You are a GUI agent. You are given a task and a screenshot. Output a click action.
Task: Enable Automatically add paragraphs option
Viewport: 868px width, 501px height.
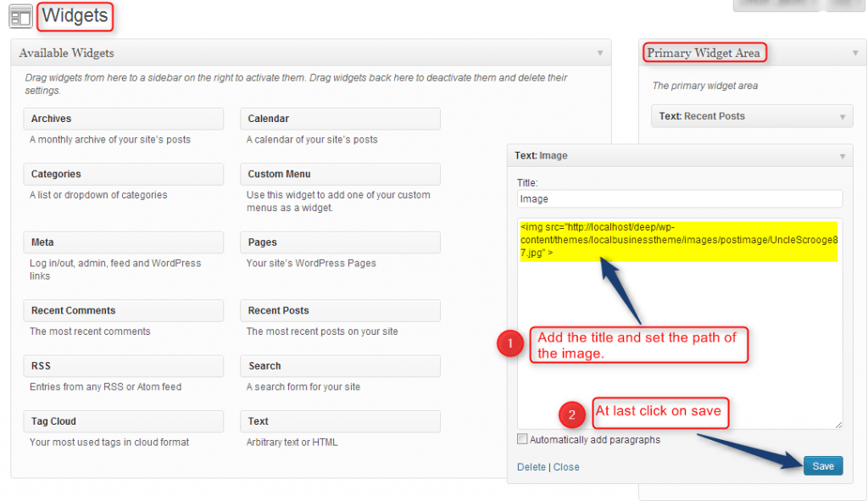coord(524,439)
